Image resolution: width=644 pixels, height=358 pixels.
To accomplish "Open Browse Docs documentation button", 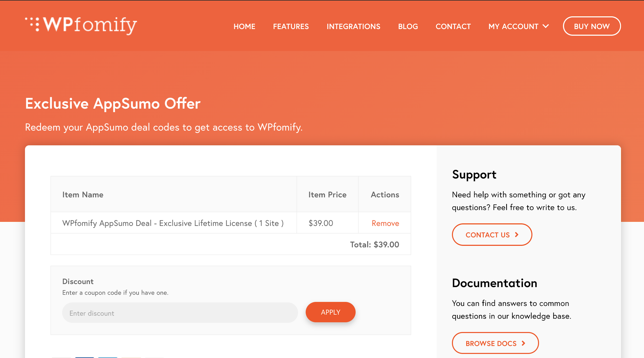I will tap(491, 343).
